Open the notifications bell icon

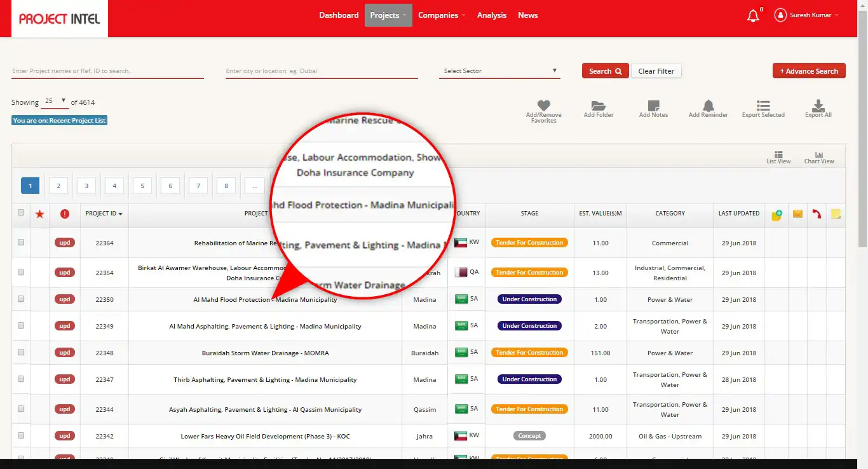pos(753,15)
